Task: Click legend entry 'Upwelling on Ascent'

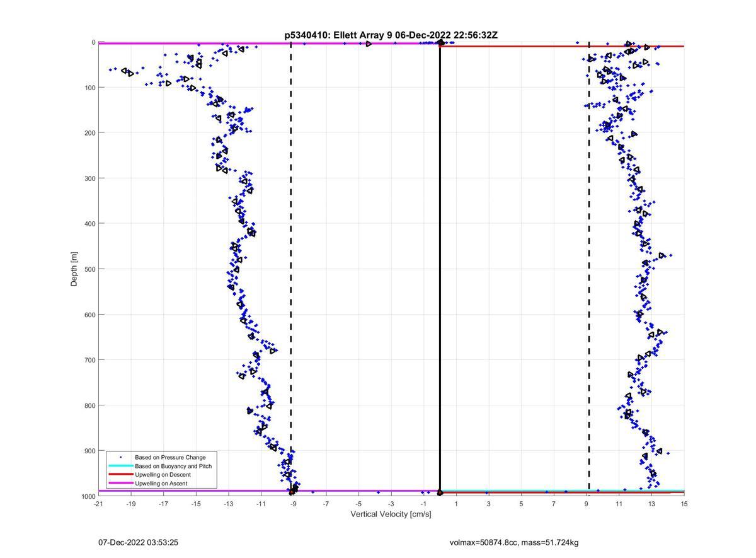Action: (x=161, y=484)
